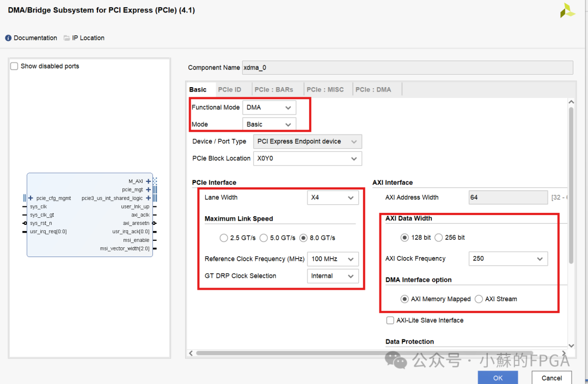Select 5.0 GT/s link speed
The image size is (588, 384).
tap(264, 237)
